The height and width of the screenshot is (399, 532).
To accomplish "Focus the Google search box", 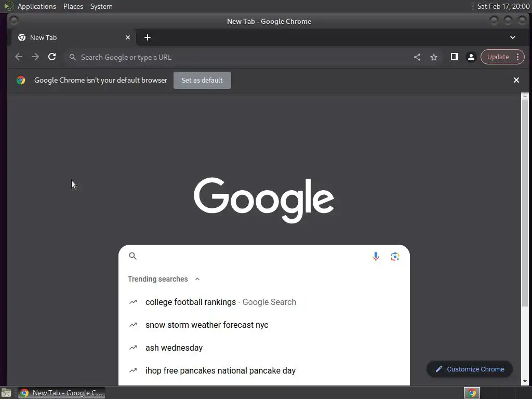I will tap(264, 256).
